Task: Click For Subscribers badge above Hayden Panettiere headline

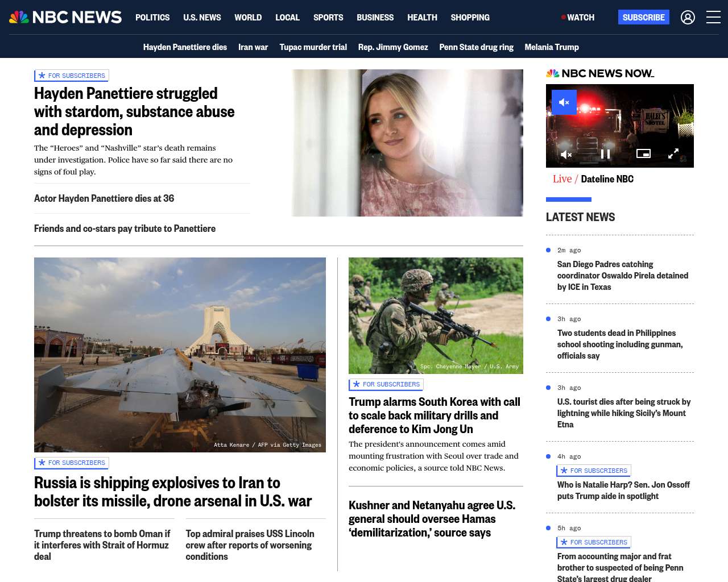Action: coord(72,76)
